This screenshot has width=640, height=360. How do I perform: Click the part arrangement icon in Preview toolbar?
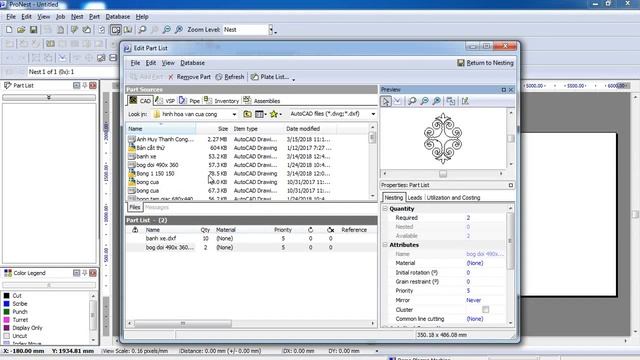[451, 101]
